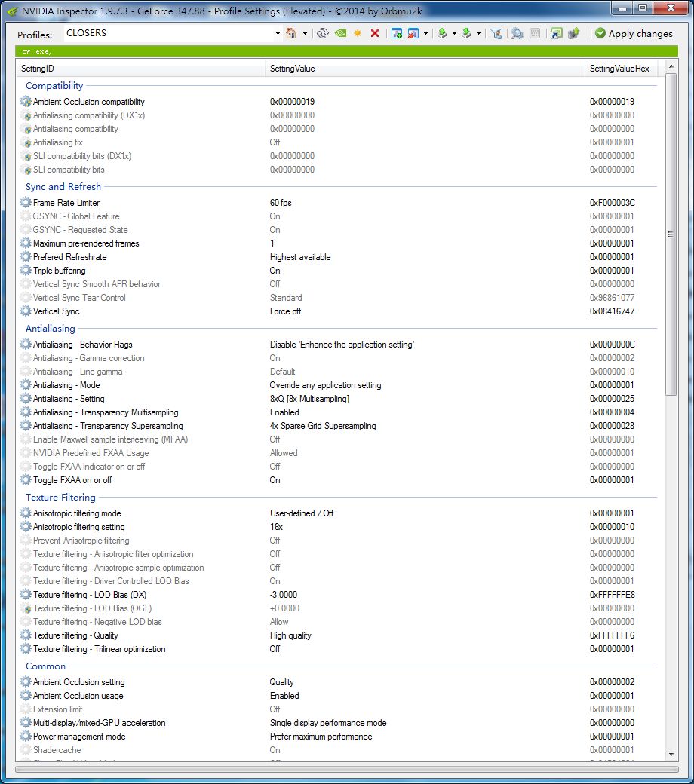This screenshot has width=694, height=784.
Task: Select Antialiasing - Transparency Multisampling row
Action: 337,412
